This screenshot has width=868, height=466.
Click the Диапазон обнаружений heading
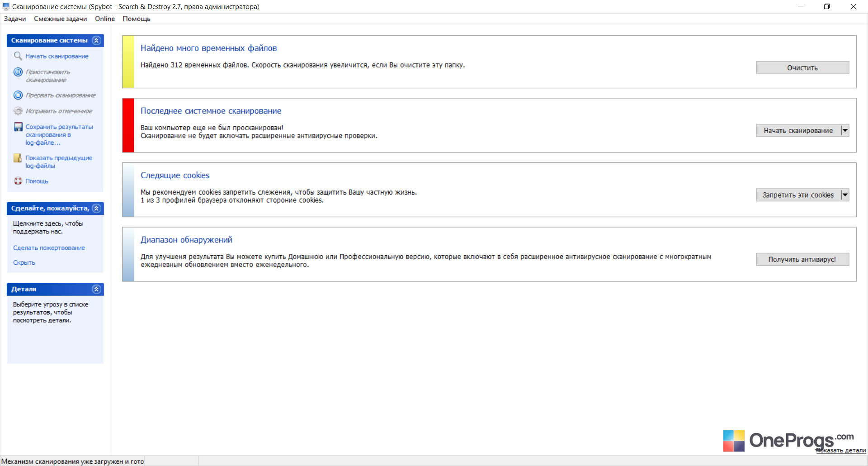186,240
